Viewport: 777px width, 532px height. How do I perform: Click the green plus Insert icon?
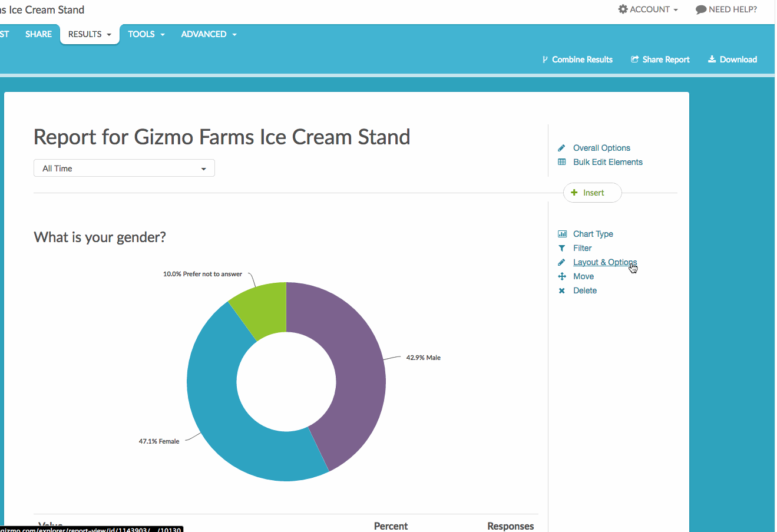(574, 193)
